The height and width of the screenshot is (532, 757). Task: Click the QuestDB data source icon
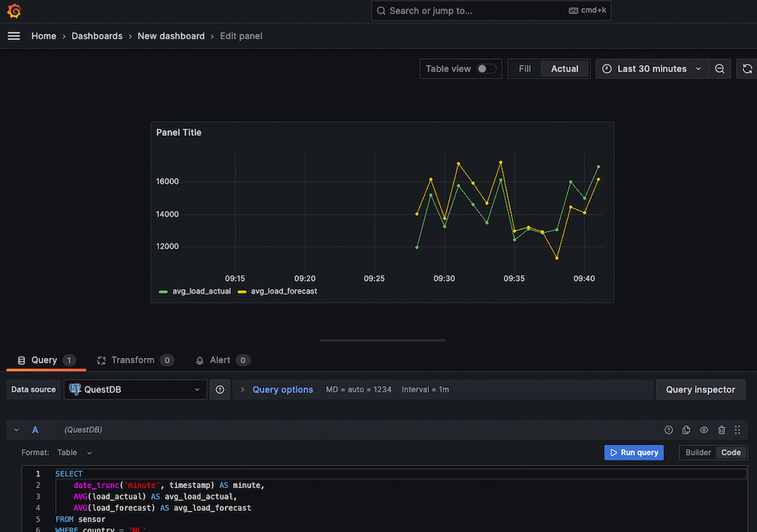[75, 389]
